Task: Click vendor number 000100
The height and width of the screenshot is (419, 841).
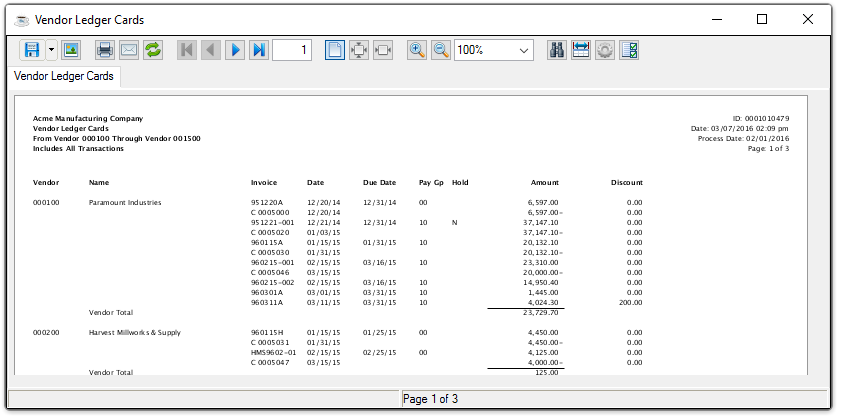Action: coord(46,203)
